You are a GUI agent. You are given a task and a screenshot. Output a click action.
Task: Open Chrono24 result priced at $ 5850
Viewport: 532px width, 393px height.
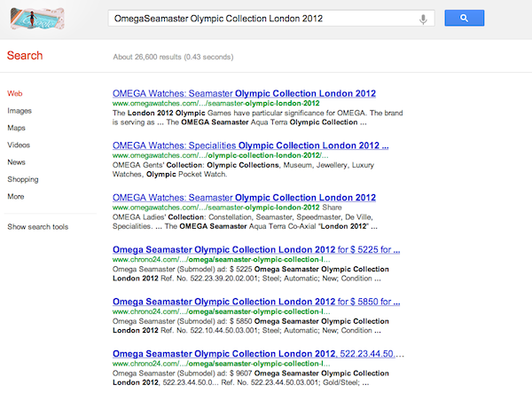click(x=256, y=302)
